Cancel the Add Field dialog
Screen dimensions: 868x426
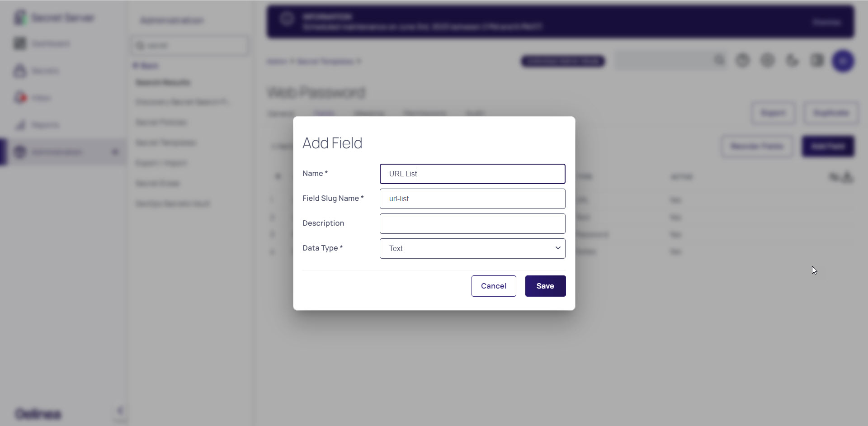494,286
